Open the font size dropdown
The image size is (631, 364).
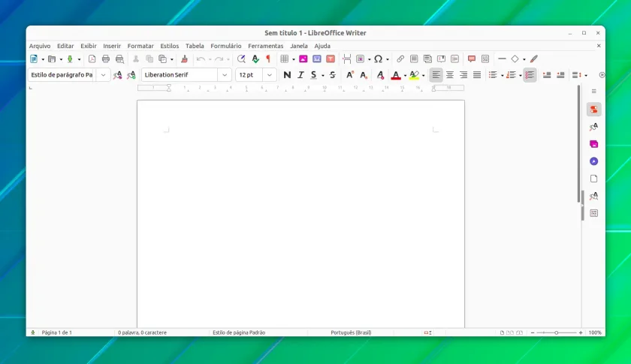click(269, 75)
